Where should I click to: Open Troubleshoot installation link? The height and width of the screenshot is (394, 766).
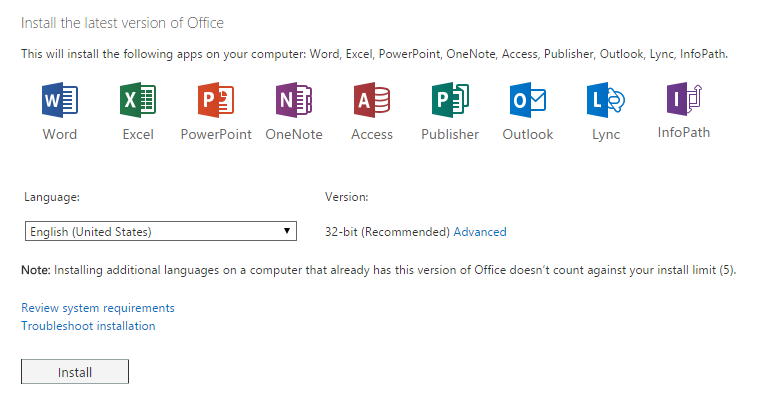[88, 326]
